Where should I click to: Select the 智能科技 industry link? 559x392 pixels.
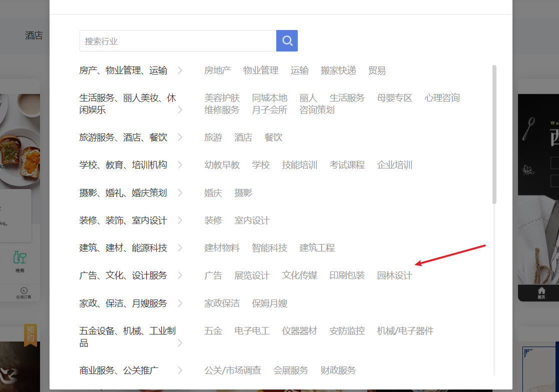tap(270, 247)
